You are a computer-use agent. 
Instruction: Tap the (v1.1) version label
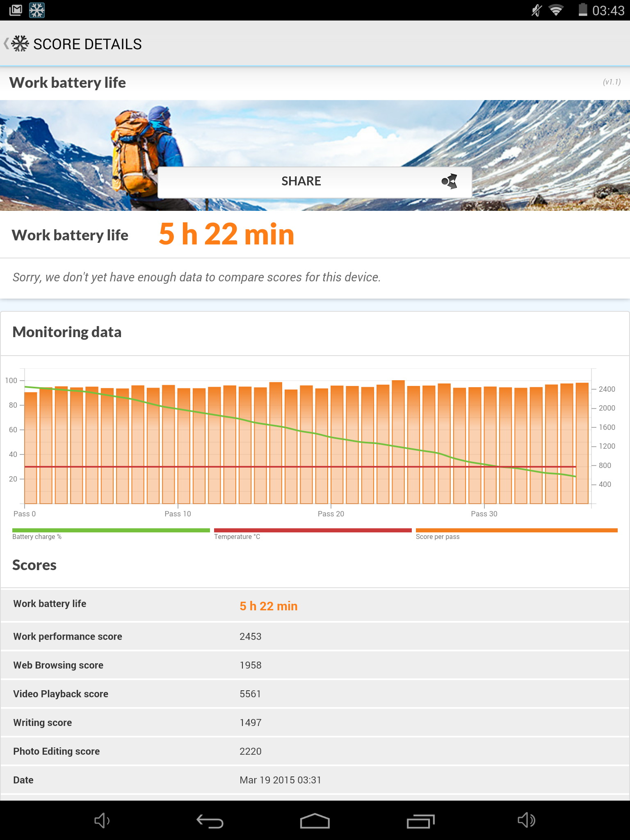point(612,82)
